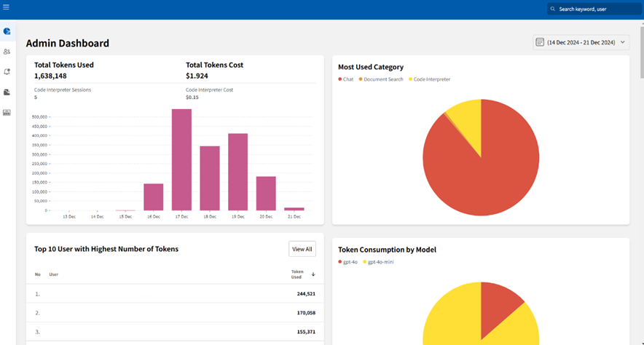Click the Total Tokens Cost value $1.924
This screenshot has height=345, width=644.
click(x=197, y=76)
